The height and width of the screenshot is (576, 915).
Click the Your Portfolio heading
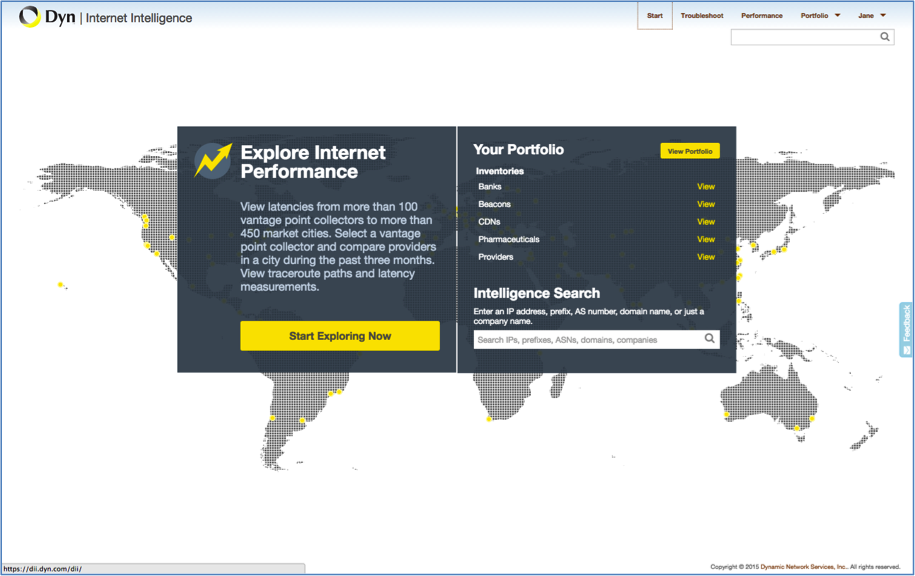tap(518, 150)
